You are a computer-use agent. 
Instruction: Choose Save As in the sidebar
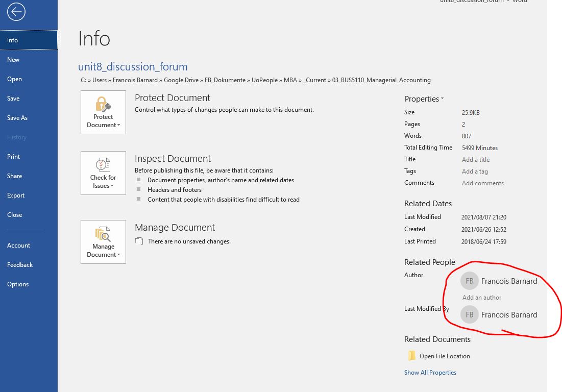(29, 117)
